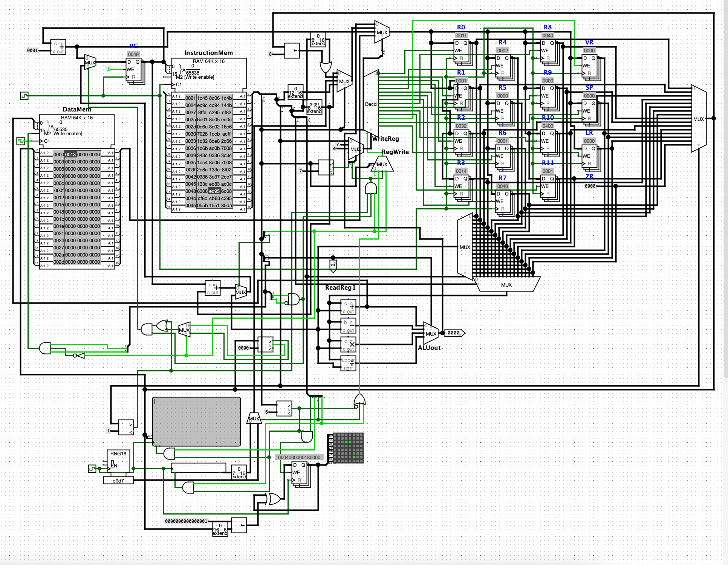This screenshot has width=728, height=565.
Task: Select the 12-to-16 bit extender
Action: pos(295,92)
